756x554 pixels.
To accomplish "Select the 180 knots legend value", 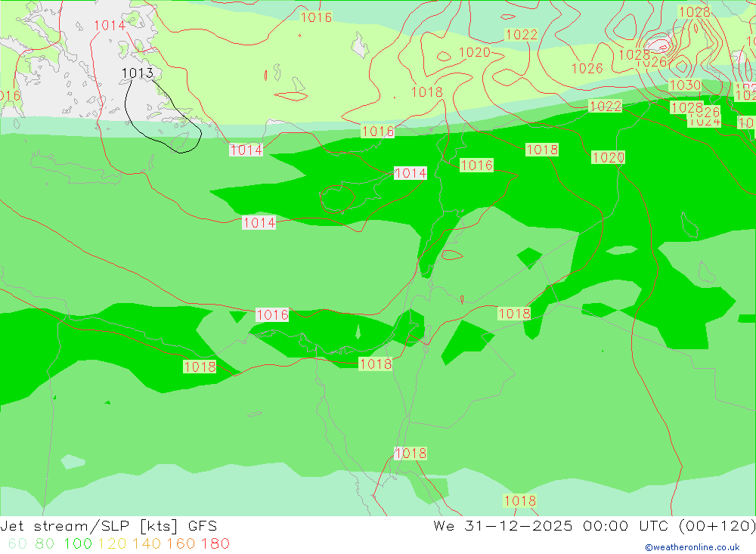I will coord(215,544).
